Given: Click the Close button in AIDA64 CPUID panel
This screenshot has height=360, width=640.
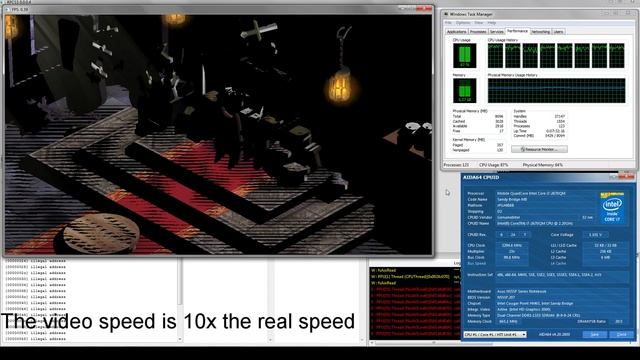Looking at the screenshot, I should 621,335.
